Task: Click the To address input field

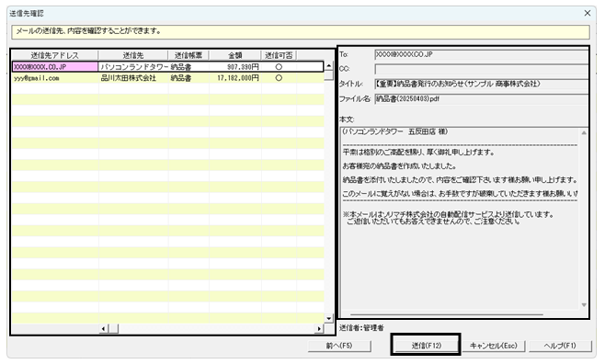Action: [x=482, y=55]
